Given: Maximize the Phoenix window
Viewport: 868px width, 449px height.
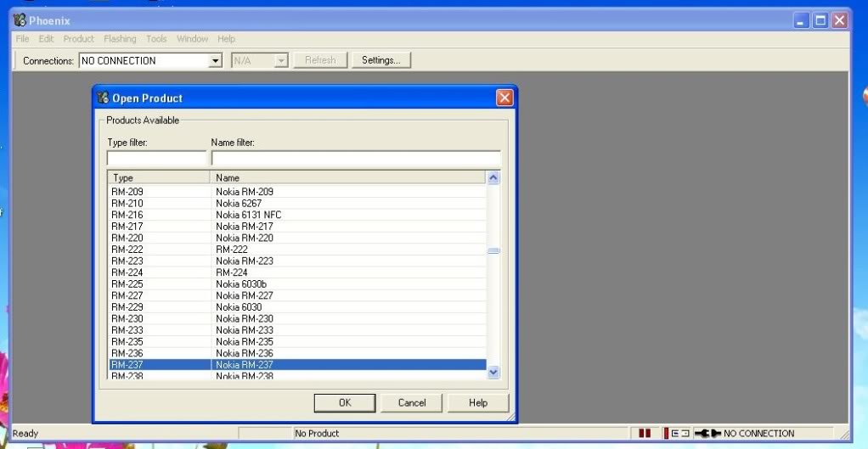Looking at the screenshot, I should tap(821, 21).
